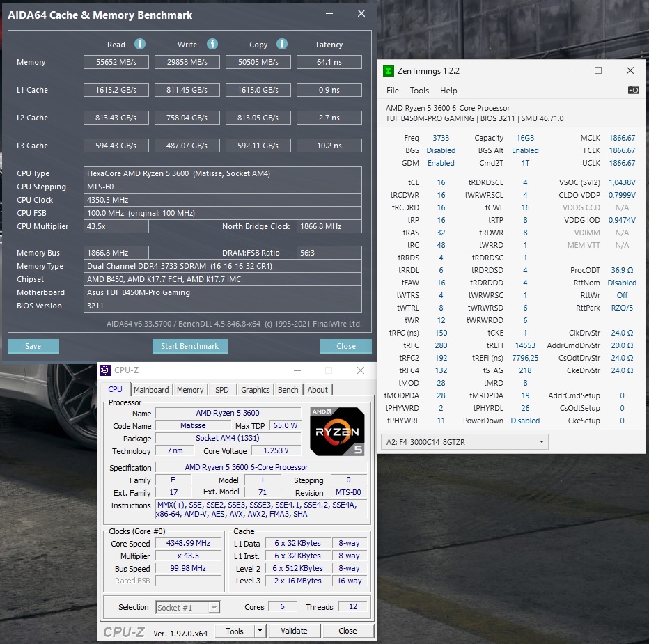Click the ZenTimings green Z app icon

(x=389, y=71)
